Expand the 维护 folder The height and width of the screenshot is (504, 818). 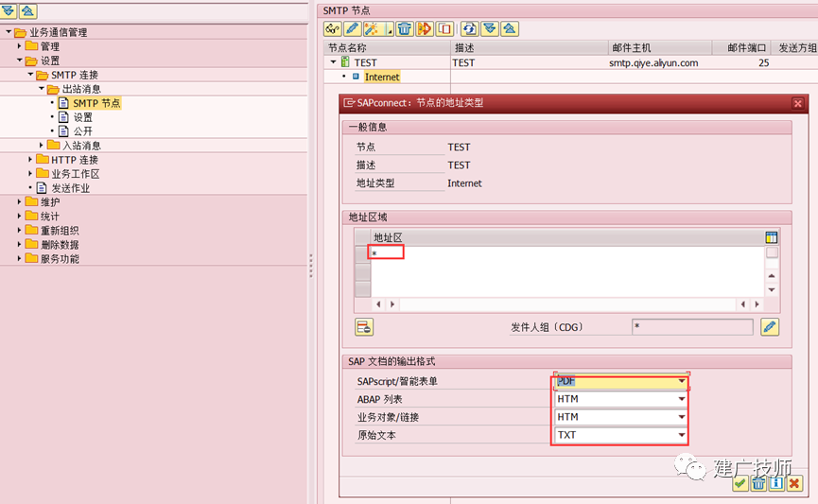click(19, 201)
